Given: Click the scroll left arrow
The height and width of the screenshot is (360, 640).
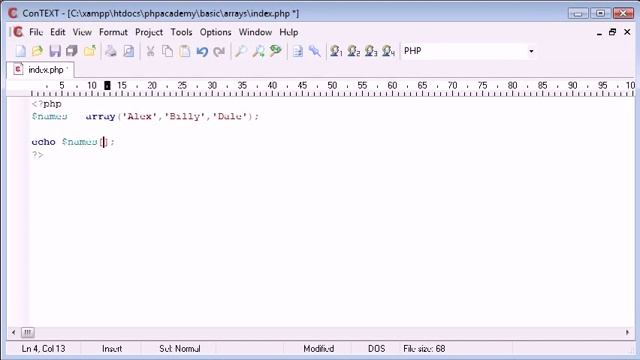Looking at the screenshot, I should point(13,333).
